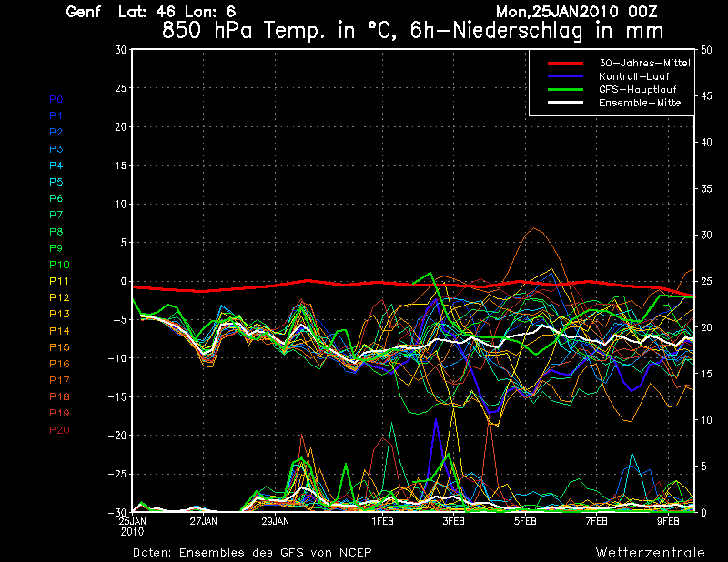Click the Wetterzentrale credit text
This screenshot has height=562, width=728.
tap(651, 552)
